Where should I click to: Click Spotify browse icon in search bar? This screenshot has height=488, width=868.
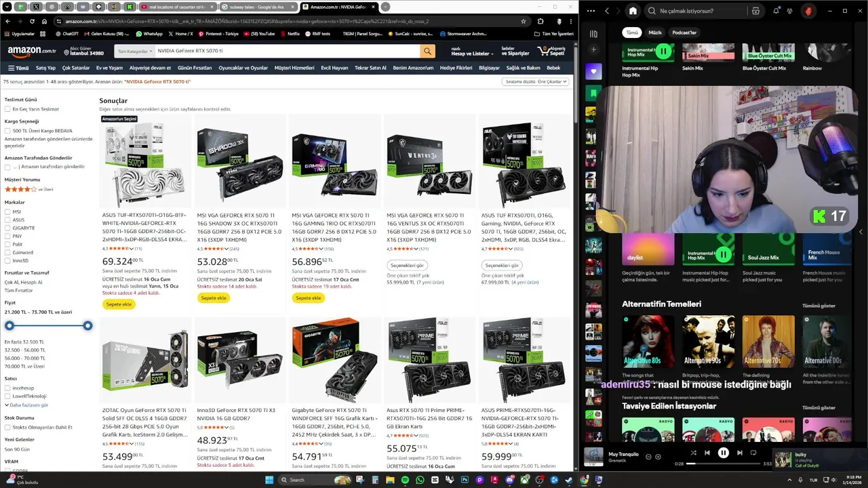pyautogui.click(x=755, y=11)
